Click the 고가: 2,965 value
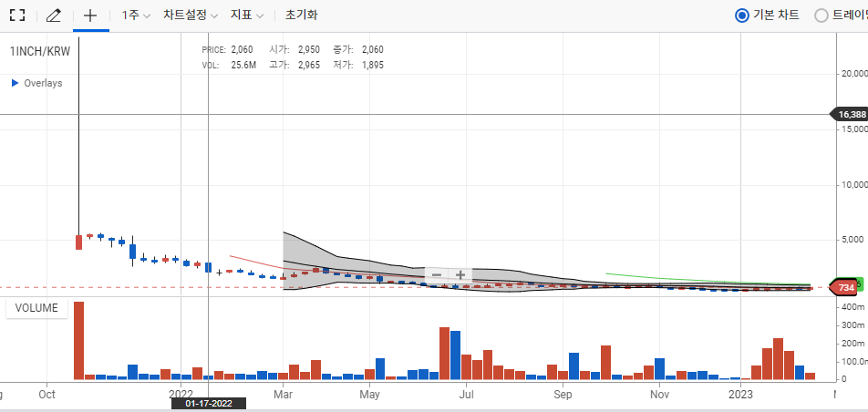The height and width of the screenshot is (412, 868). tap(309, 66)
